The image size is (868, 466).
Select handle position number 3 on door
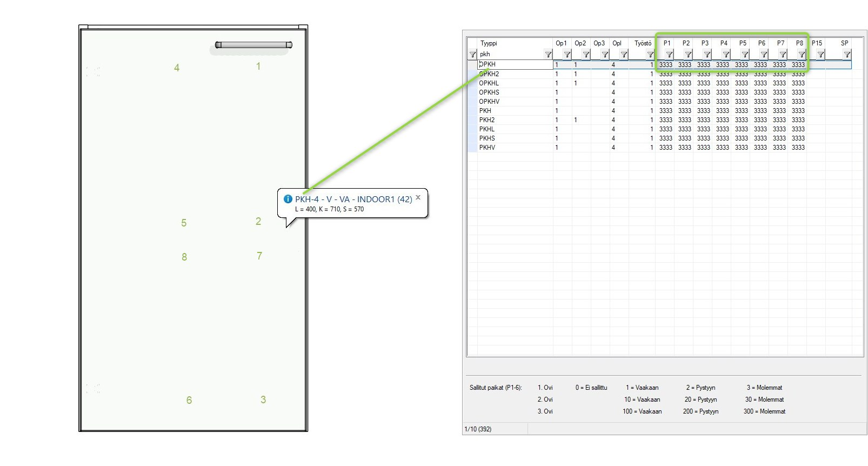pyautogui.click(x=263, y=400)
